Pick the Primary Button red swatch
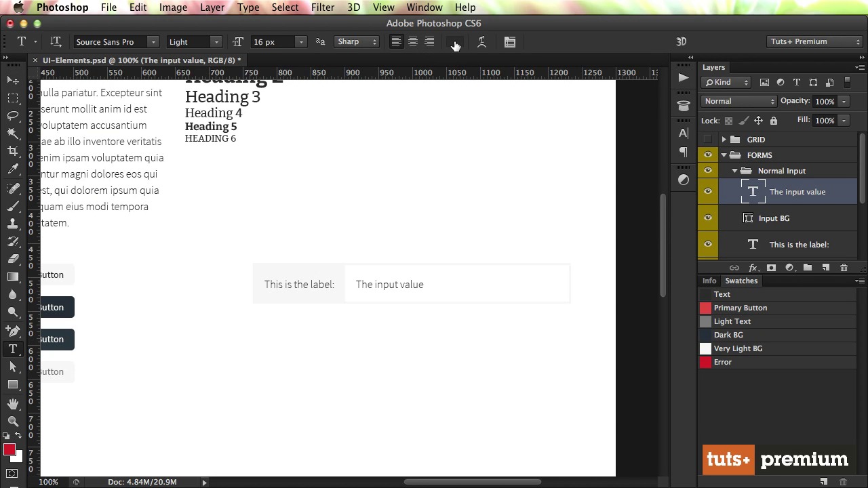The height and width of the screenshot is (488, 868). [705, 308]
